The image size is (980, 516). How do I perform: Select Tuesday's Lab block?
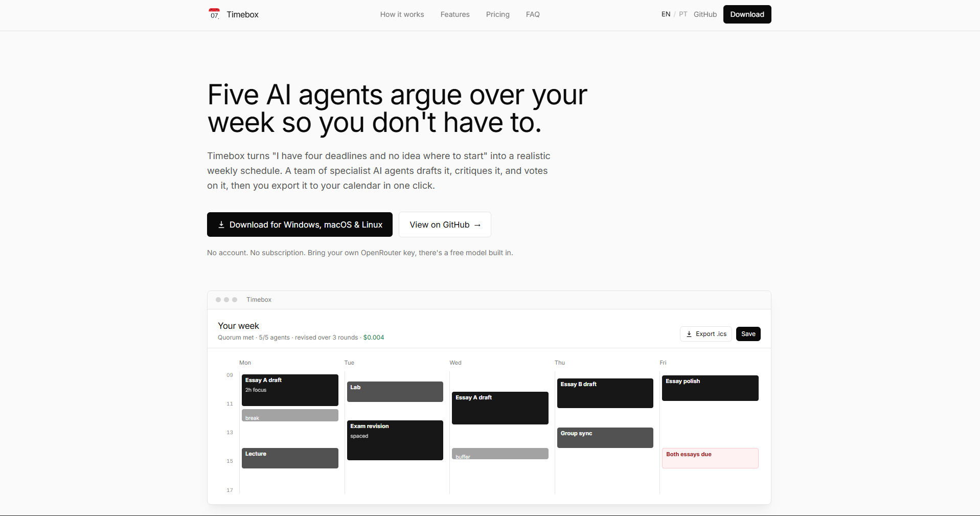(395, 392)
